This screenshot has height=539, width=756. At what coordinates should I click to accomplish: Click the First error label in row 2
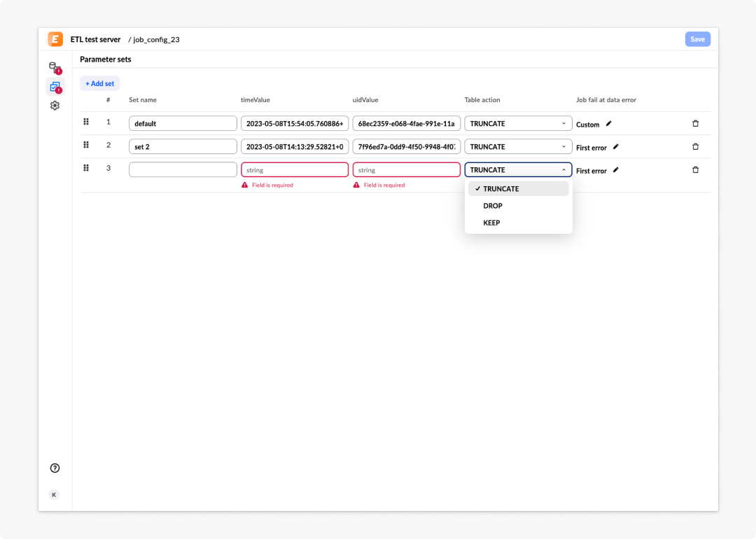[x=591, y=148]
